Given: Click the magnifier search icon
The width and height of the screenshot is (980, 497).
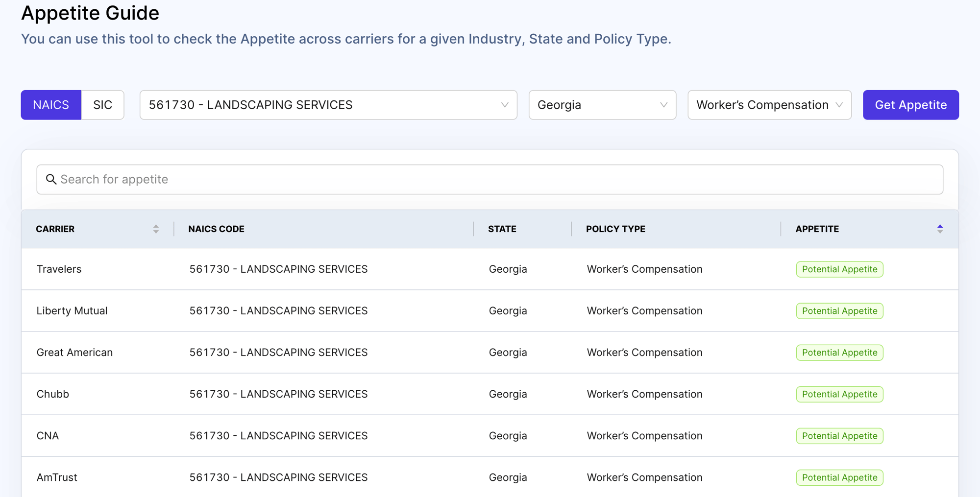Looking at the screenshot, I should point(51,179).
